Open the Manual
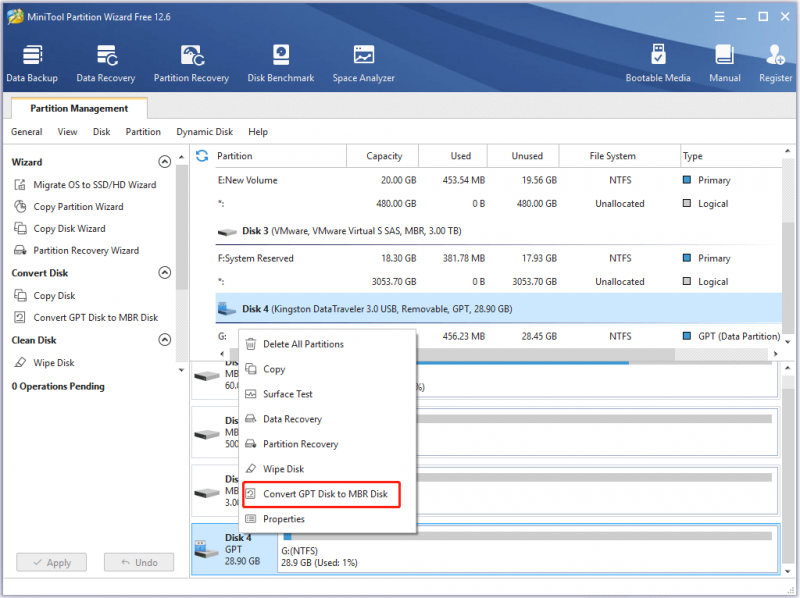The height and width of the screenshot is (598, 800). 724,63
